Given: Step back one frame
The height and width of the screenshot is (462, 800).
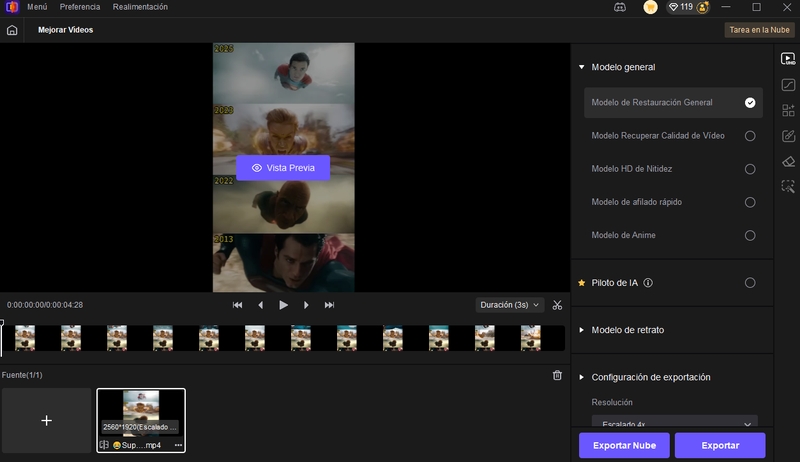Looking at the screenshot, I should (261, 305).
